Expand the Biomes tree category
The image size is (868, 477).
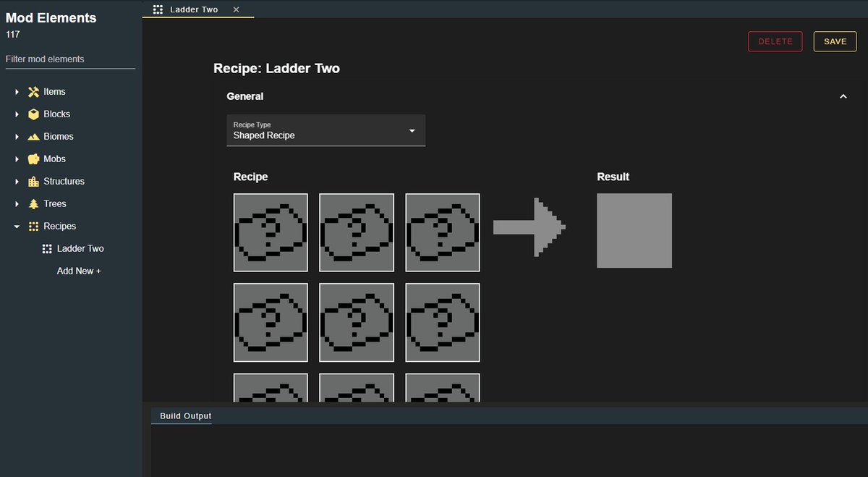pyautogui.click(x=17, y=137)
